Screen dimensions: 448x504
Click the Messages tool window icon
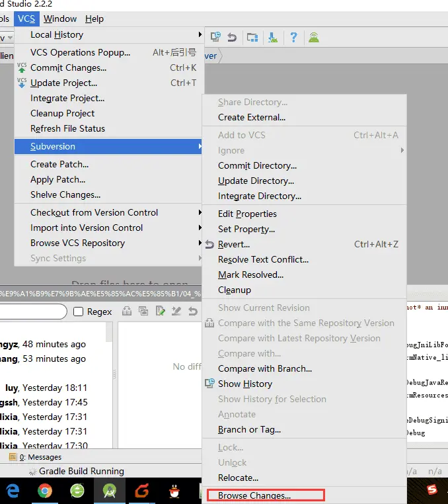[13, 457]
